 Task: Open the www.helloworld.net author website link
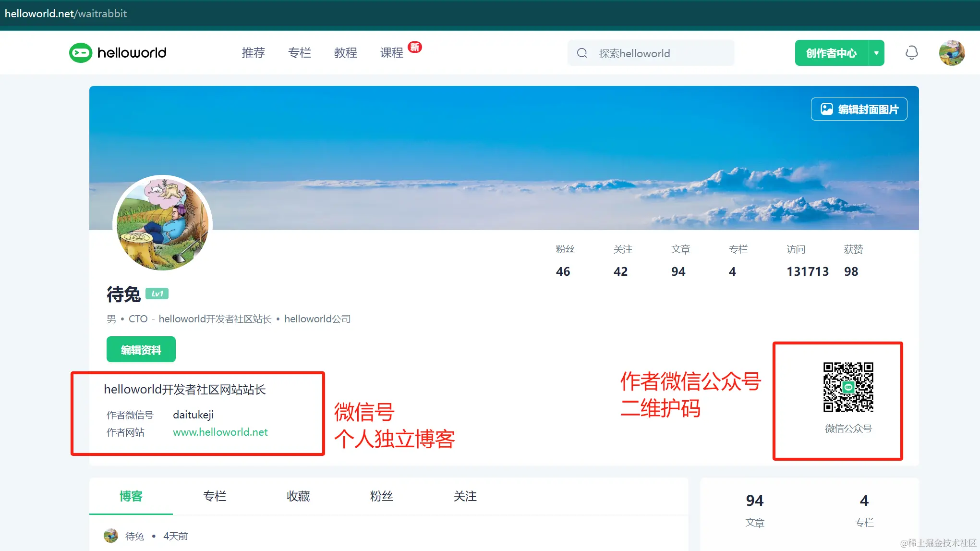[220, 432]
